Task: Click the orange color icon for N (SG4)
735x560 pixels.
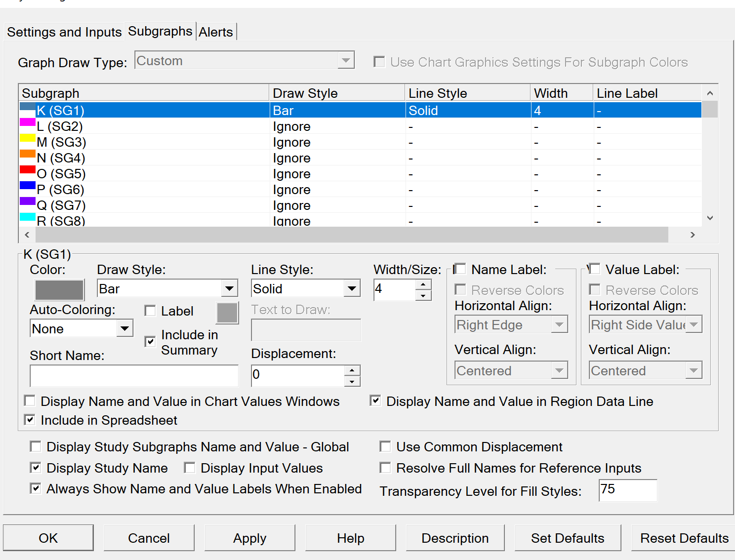Action: tap(27, 154)
